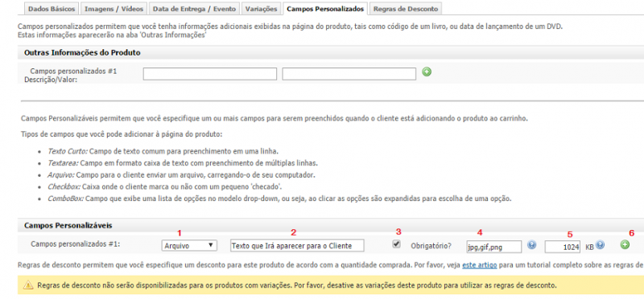Open the Dados Básicos tab

52,9
